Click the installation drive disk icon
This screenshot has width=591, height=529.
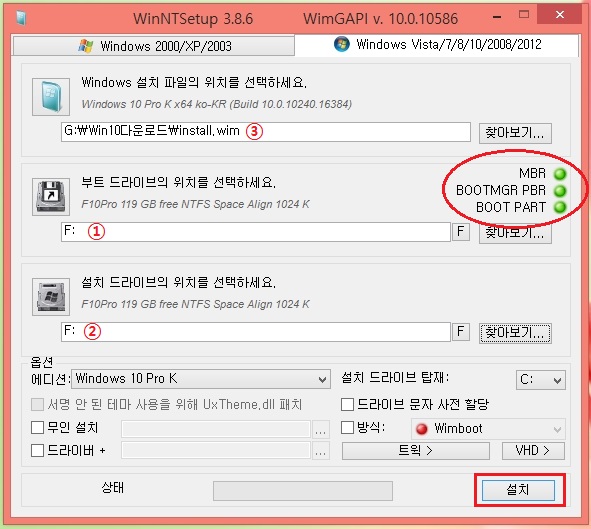tap(51, 297)
